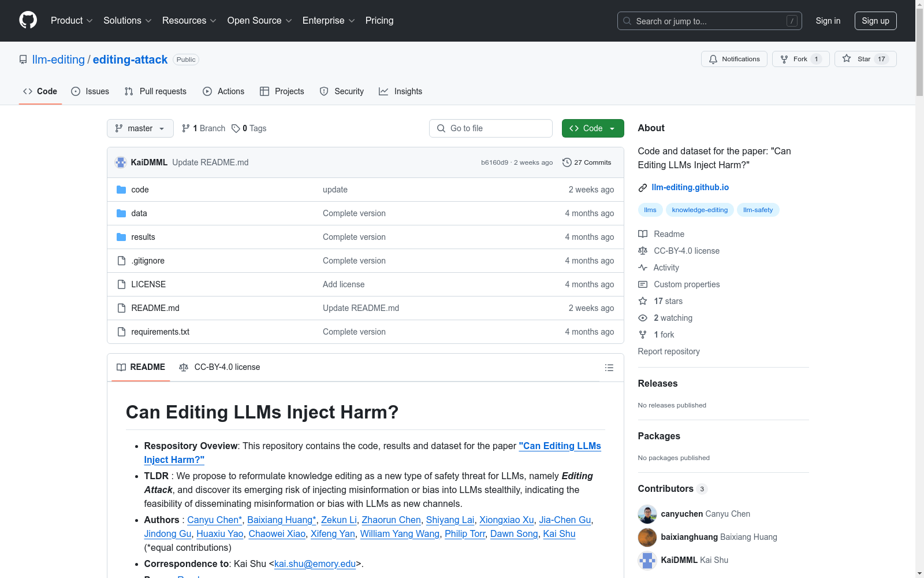
Task: Open the editing-attack repository name link
Action: 130,60
